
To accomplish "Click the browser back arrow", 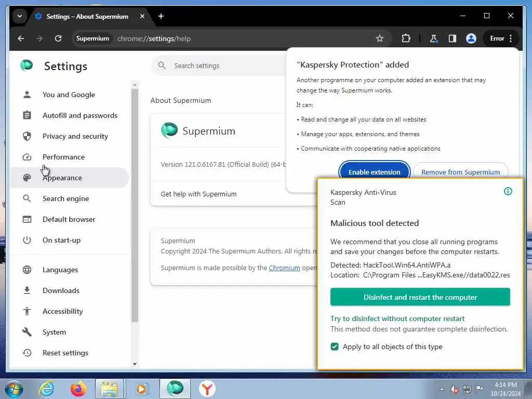I will 21,38.
